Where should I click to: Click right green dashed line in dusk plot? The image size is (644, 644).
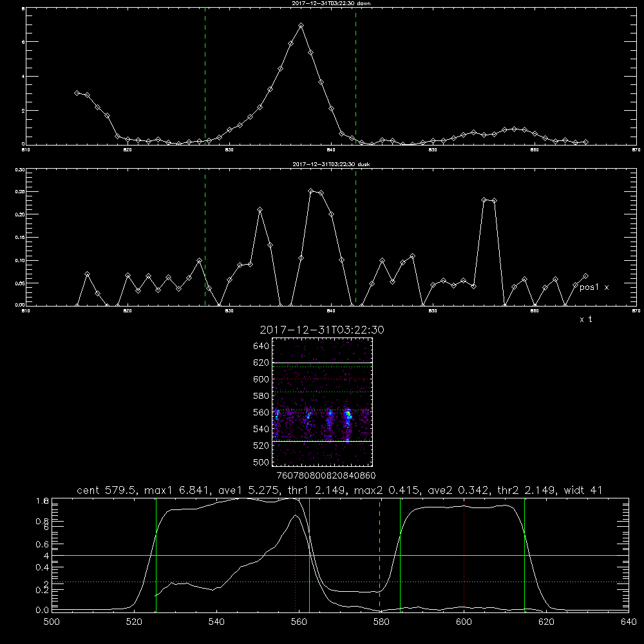[355, 236]
